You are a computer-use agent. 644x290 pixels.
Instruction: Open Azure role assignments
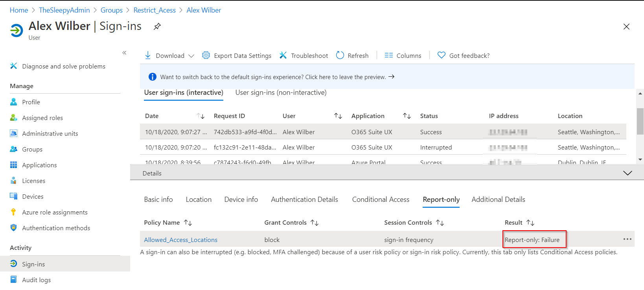[x=55, y=212]
